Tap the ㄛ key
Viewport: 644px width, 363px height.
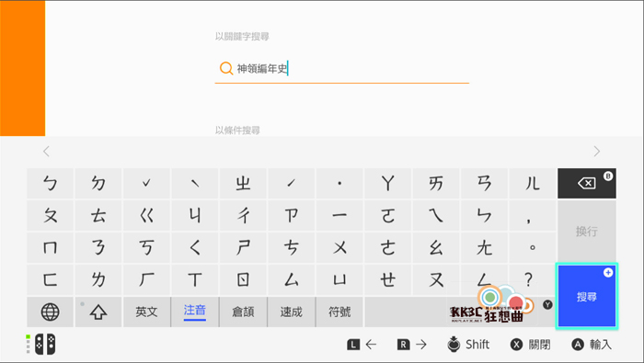pos(387,215)
